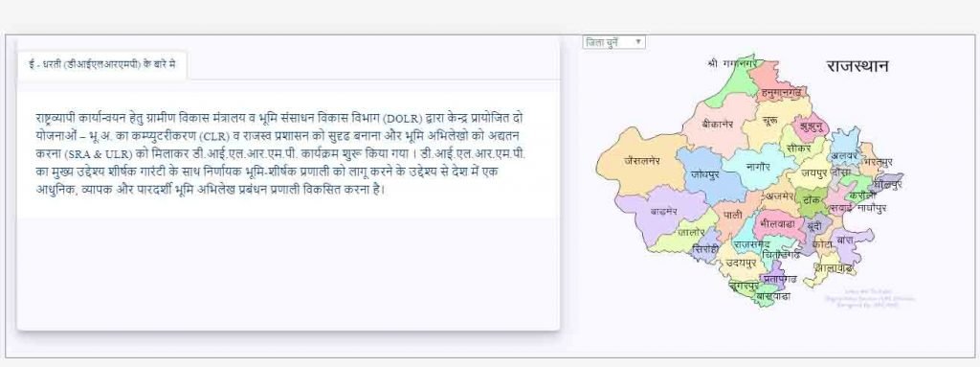
Task: Select अजमेर district on the map
Action: [x=780, y=195]
